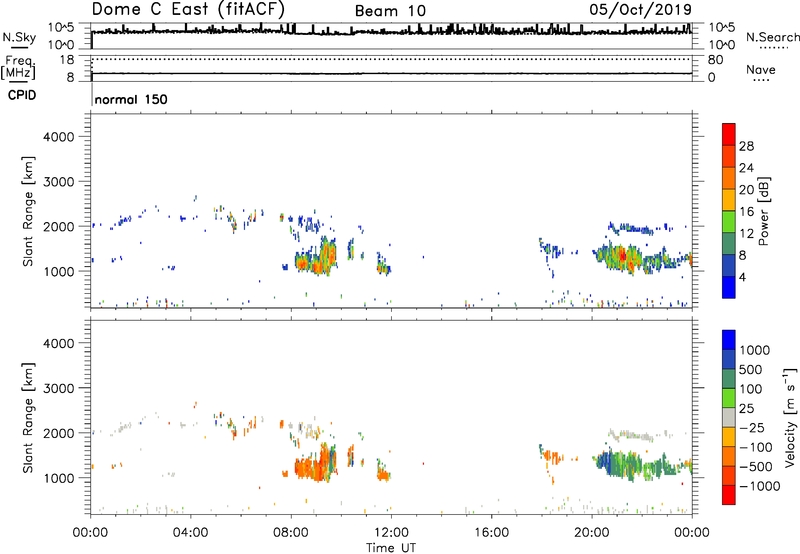Click the "4000" range tick on the power panel
Screen dimensions: 800x554
click(x=59, y=137)
